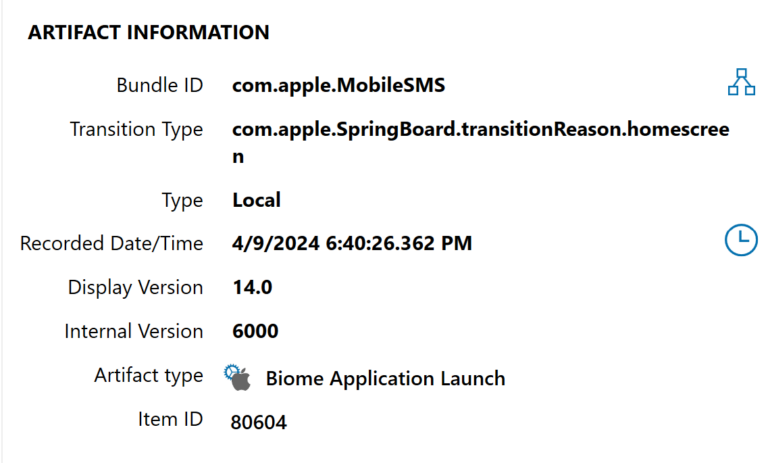Viewport: 768px width, 463px height.
Task: Click the Display Version field label
Action: point(135,288)
